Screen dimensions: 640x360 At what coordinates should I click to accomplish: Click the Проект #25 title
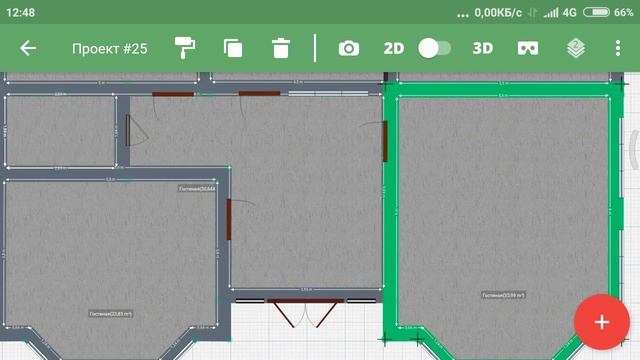(x=109, y=49)
